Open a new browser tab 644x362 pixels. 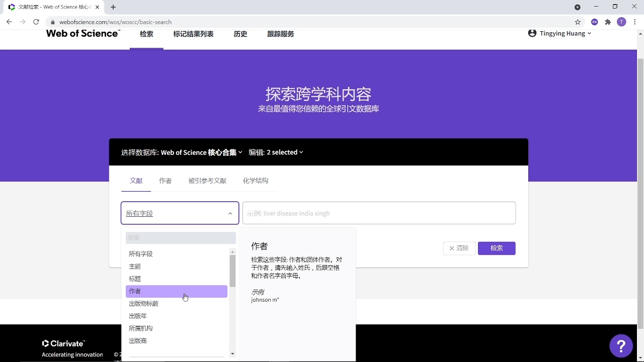point(113,7)
